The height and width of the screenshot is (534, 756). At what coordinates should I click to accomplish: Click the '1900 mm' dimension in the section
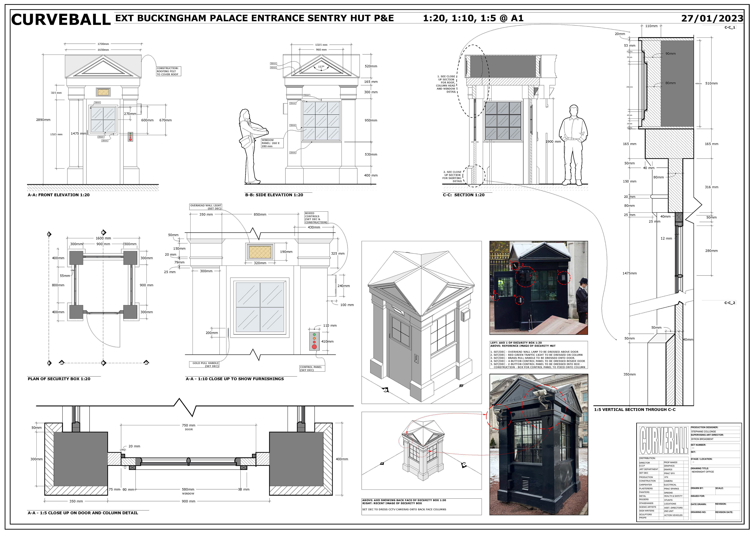click(x=553, y=142)
